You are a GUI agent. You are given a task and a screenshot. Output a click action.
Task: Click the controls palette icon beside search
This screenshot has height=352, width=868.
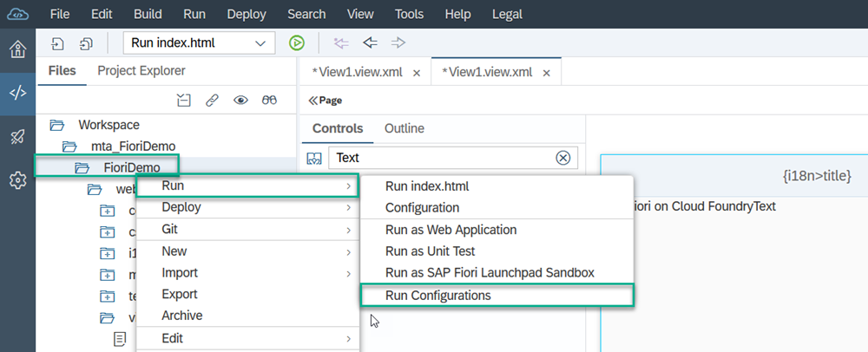point(314,159)
